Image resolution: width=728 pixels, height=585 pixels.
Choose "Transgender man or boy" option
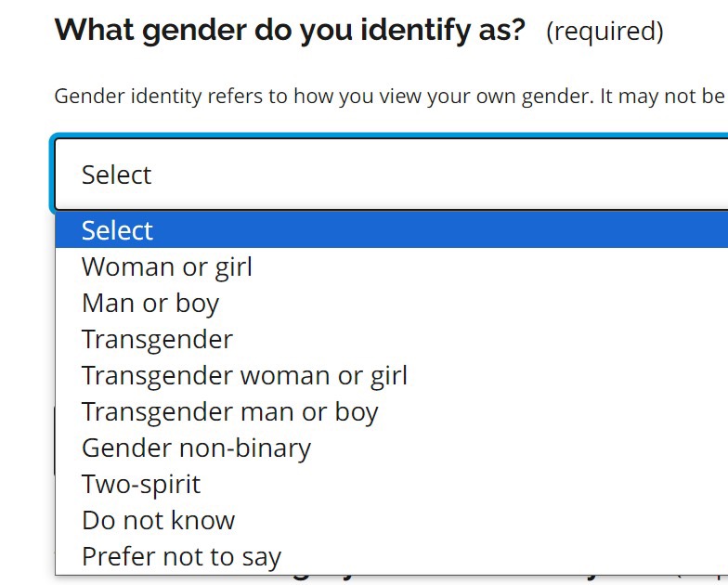coord(229,412)
